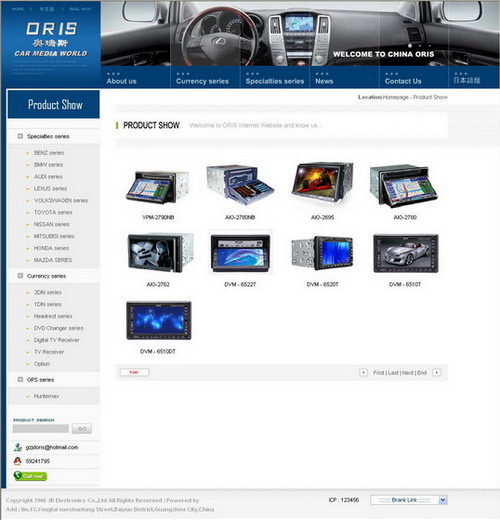This screenshot has height=520, width=500.
Task: Click the Homepage breadcrumb link
Action: pyautogui.click(x=395, y=97)
